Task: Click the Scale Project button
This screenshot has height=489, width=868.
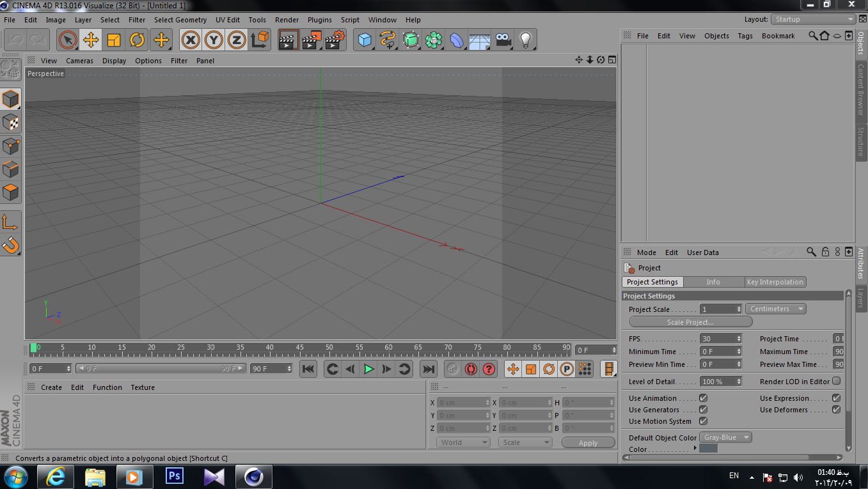Action: pyautogui.click(x=690, y=322)
